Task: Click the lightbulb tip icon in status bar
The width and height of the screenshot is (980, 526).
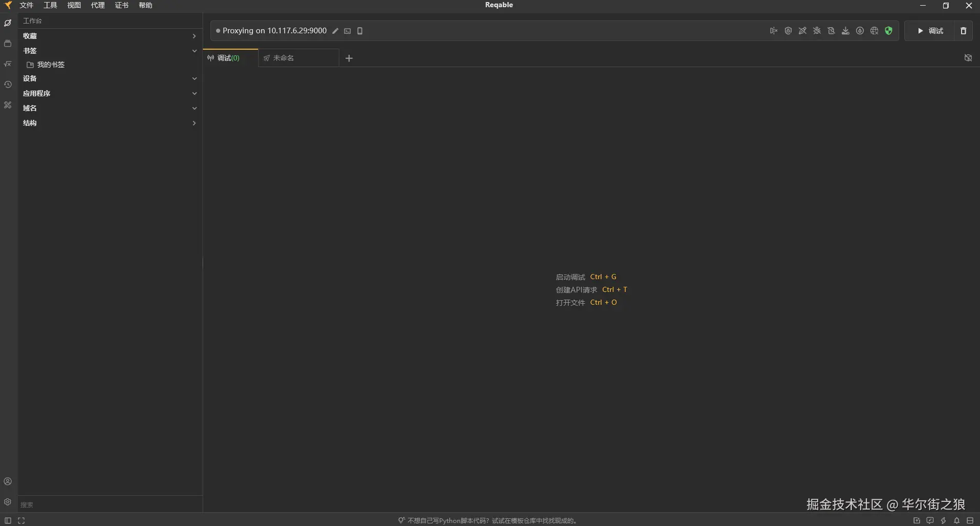Action: click(401, 520)
